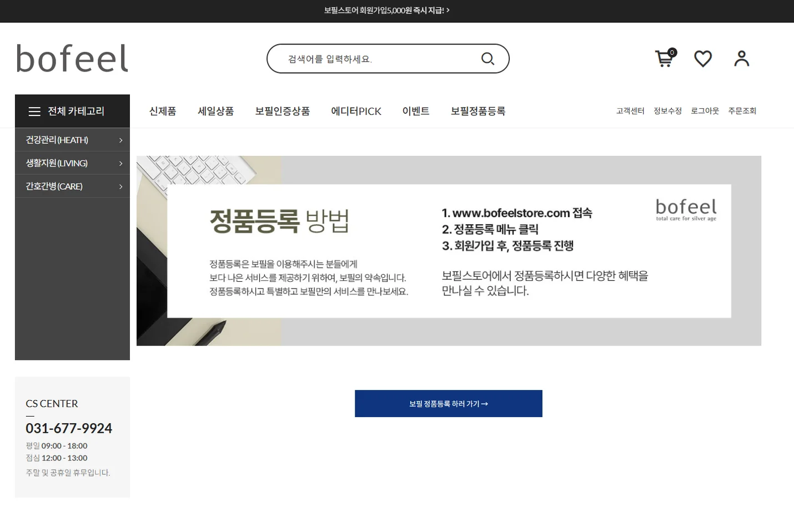Click the 주말 및 공휴일 휴무입니다. text
This screenshot has width=794, height=532.
click(68, 473)
